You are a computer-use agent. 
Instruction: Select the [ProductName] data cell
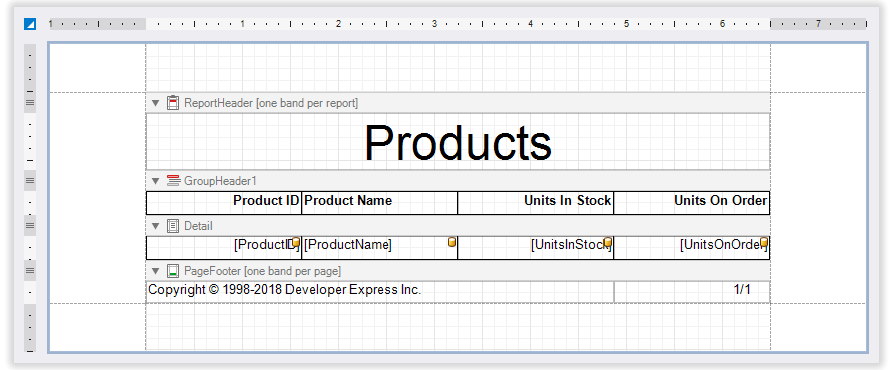click(x=379, y=247)
